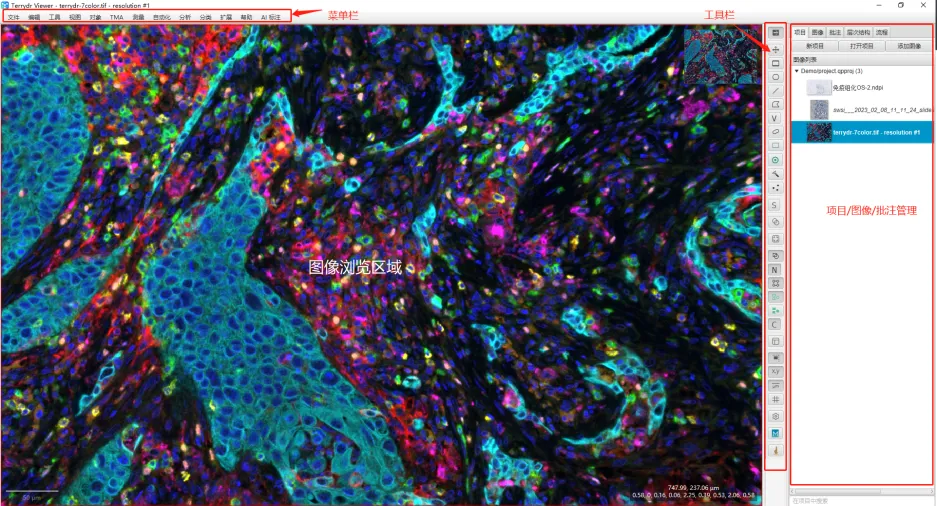Image resolution: width=937 pixels, height=506 pixels.
Task: Open the 自动化 menu
Action: pyautogui.click(x=162, y=17)
